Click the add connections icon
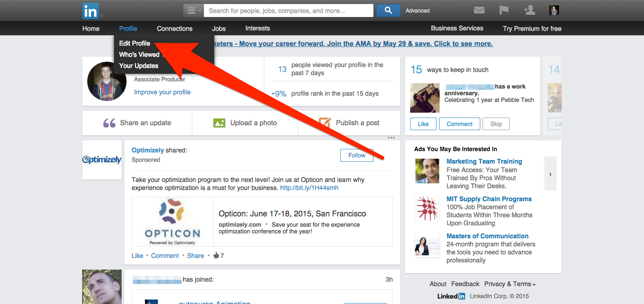The height and width of the screenshot is (304, 644). [529, 10]
